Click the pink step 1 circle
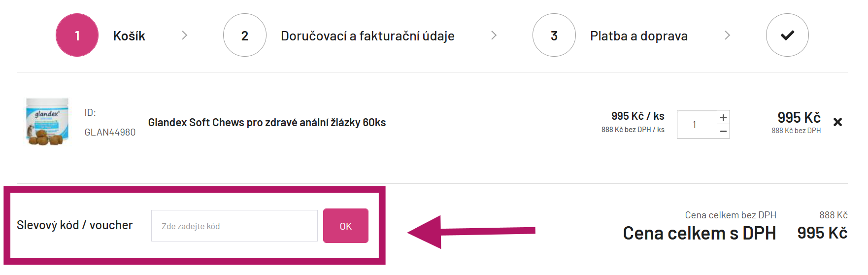 tap(77, 35)
